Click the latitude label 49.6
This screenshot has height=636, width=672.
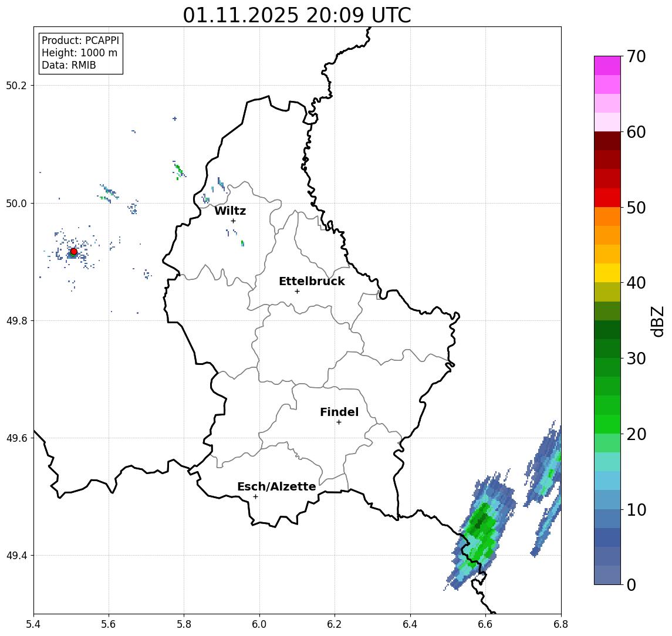[16, 438]
